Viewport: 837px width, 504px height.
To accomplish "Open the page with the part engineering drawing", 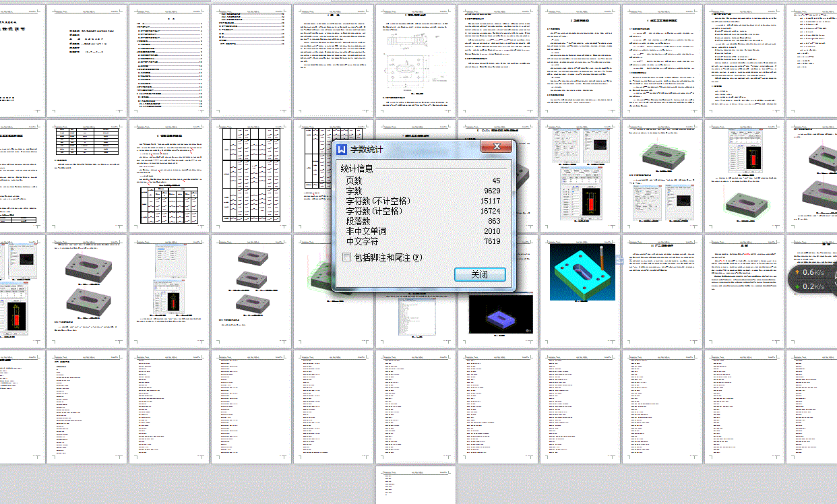I will pyautogui.click(x=415, y=62).
